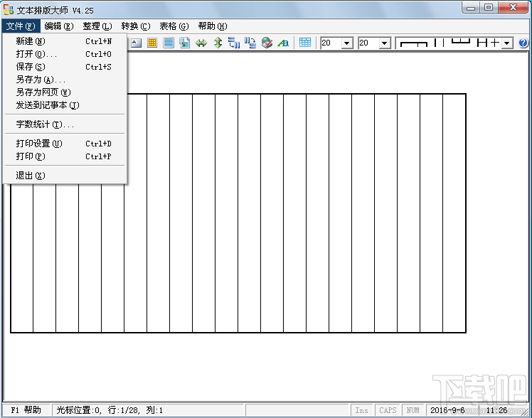Click the green Aa font icon
This screenshot has width=532, height=418.
[x=283, y=43]
